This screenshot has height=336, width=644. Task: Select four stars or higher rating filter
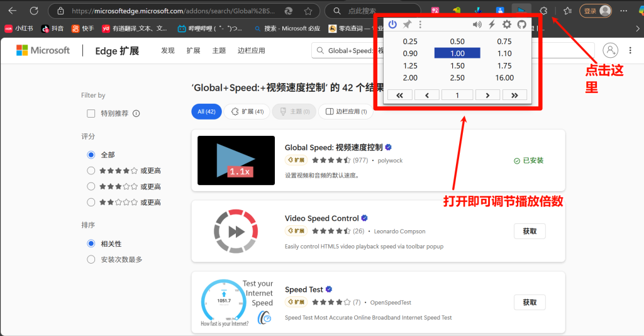[91, 171]
